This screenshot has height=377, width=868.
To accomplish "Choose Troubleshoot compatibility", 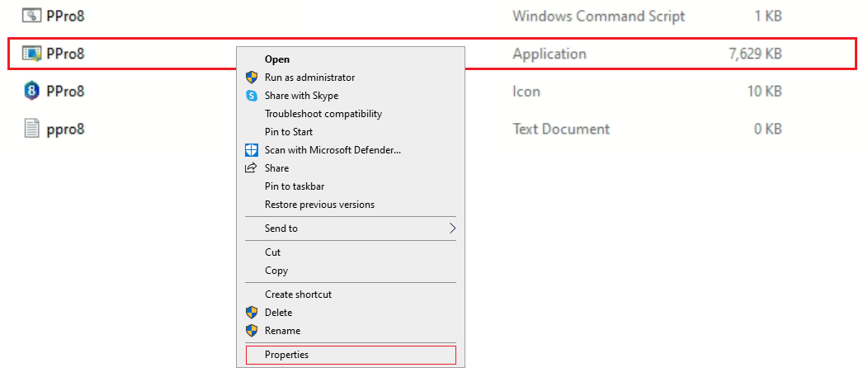I will tap(323, 114).
